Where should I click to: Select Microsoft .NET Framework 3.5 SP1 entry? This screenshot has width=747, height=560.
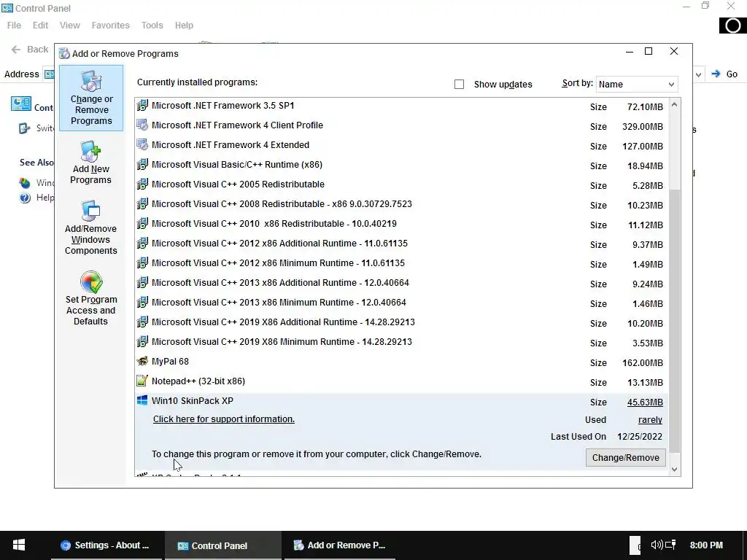coord(401,106)
